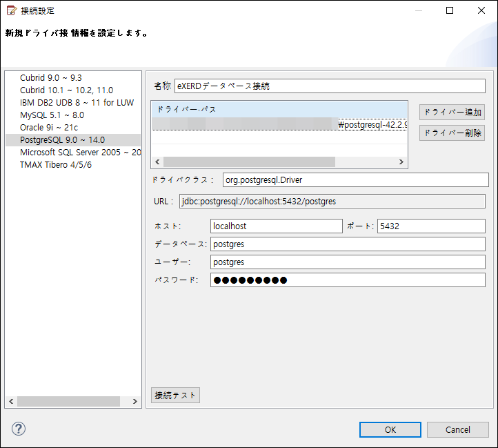
Task: Select the postgresql-42.2 driver path row
Action: (279, 124)
